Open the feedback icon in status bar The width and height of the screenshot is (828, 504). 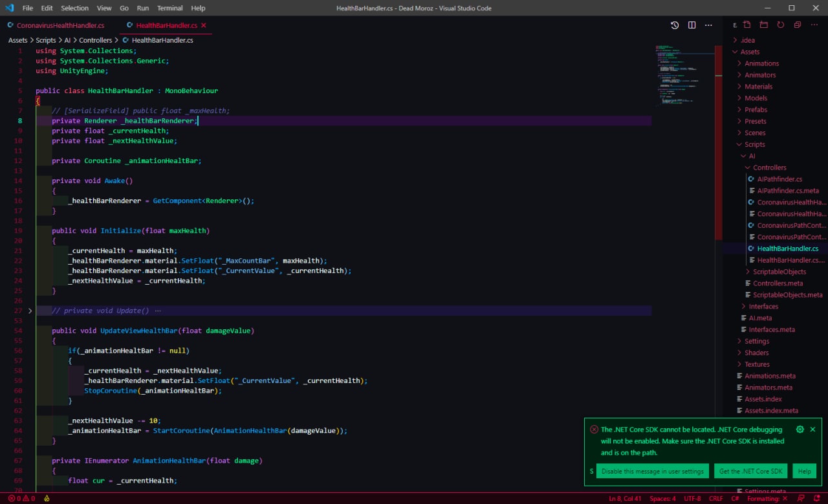(800, 499)
